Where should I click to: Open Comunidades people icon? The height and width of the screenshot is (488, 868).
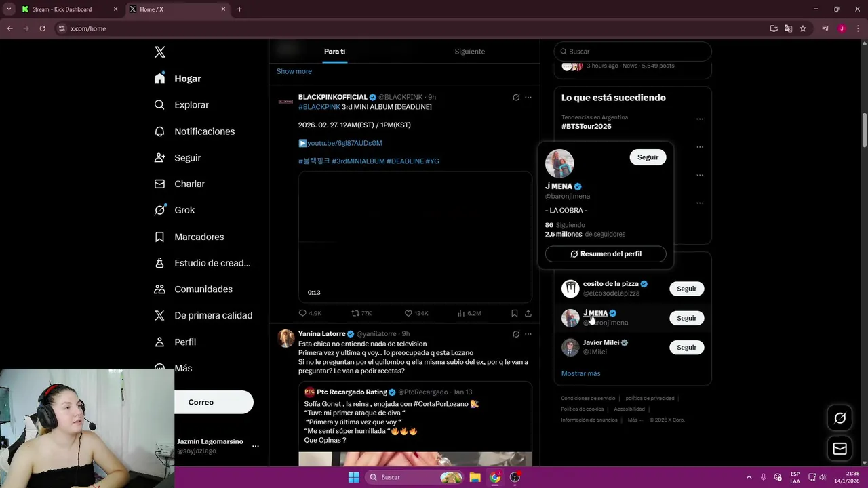click(159, 289)
